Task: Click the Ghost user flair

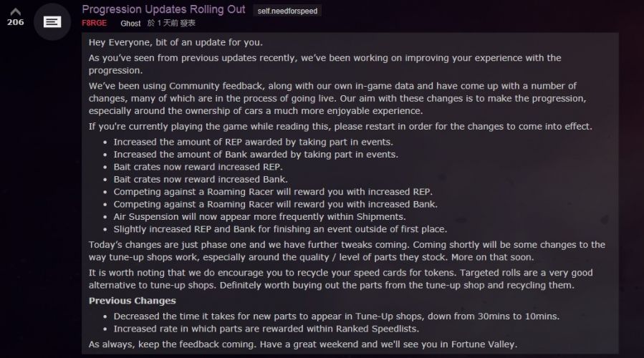Action: tap(130, 24)
